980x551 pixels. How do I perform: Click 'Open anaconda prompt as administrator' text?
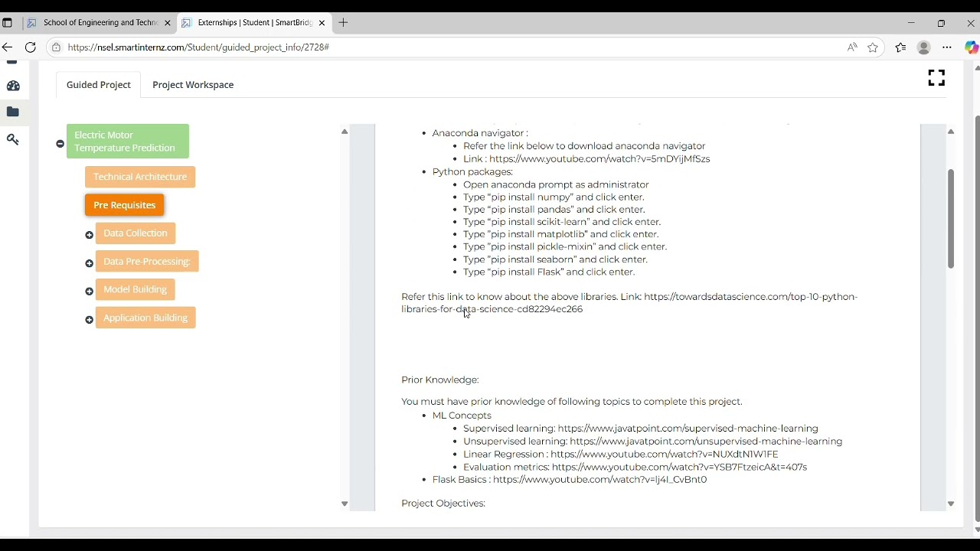pos(556,184)
